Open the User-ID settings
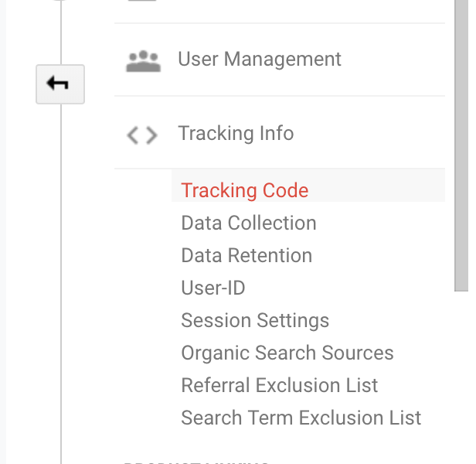The width and height of the screenshot is (476, 464). pos(212,288)
